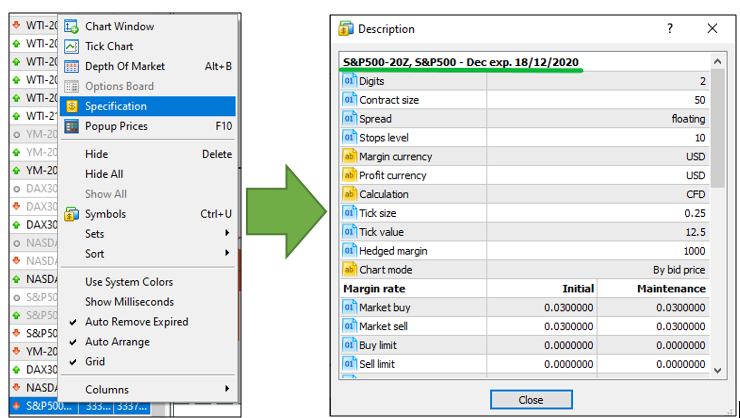
Task: Expand the Sort submenu
Action: click(x=147, y=254)
